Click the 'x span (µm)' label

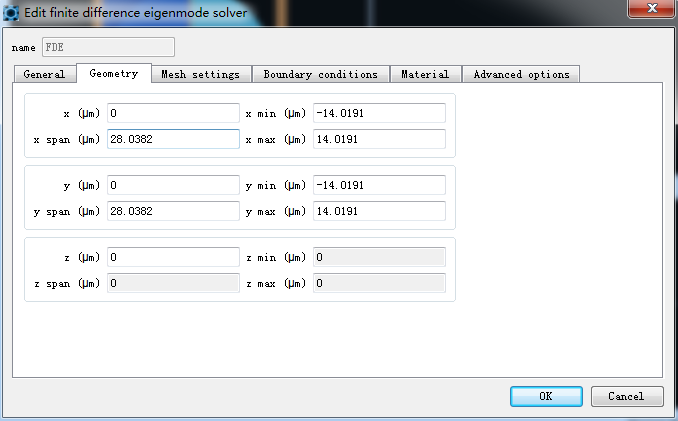tap(67, 140)
